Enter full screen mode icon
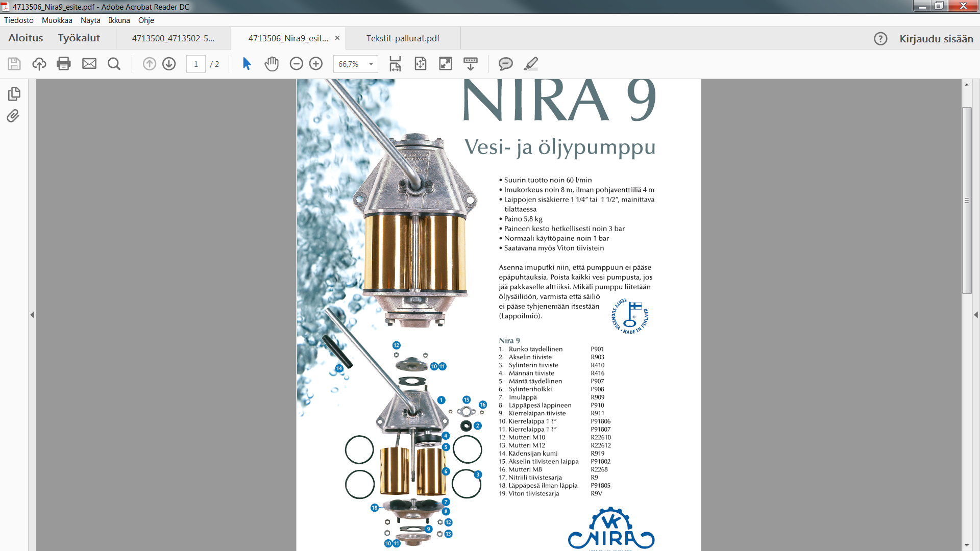980x551 pixels. (446, 64)
